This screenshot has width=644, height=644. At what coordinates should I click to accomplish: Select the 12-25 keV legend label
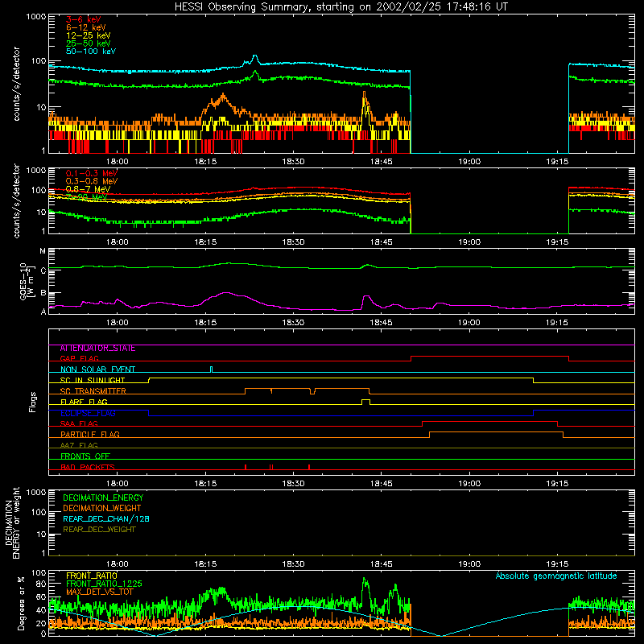(88, 35)
